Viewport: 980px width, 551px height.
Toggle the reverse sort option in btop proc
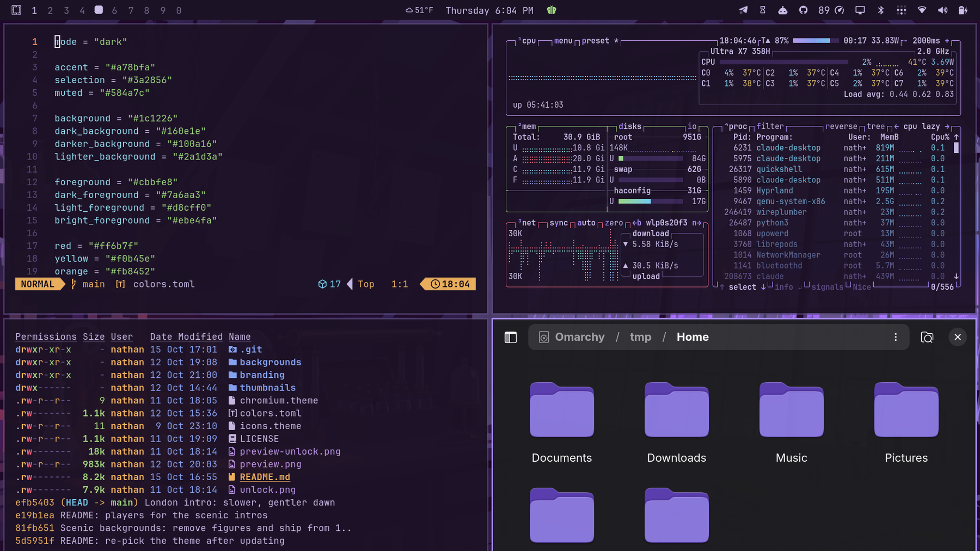[x=841, y=126]
